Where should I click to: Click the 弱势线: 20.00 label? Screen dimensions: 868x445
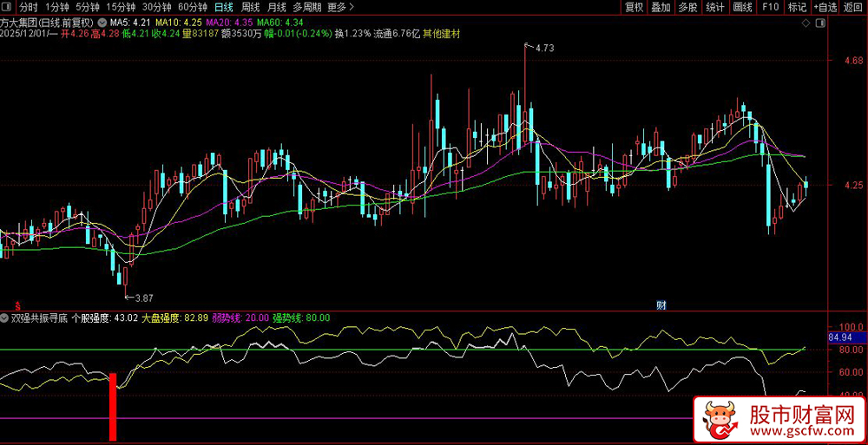click(240, 318)
